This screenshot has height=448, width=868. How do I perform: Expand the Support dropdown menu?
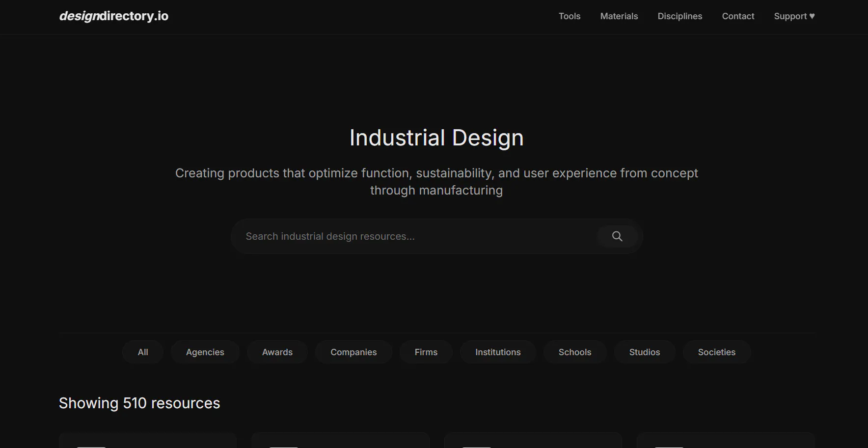pos(794,16)
